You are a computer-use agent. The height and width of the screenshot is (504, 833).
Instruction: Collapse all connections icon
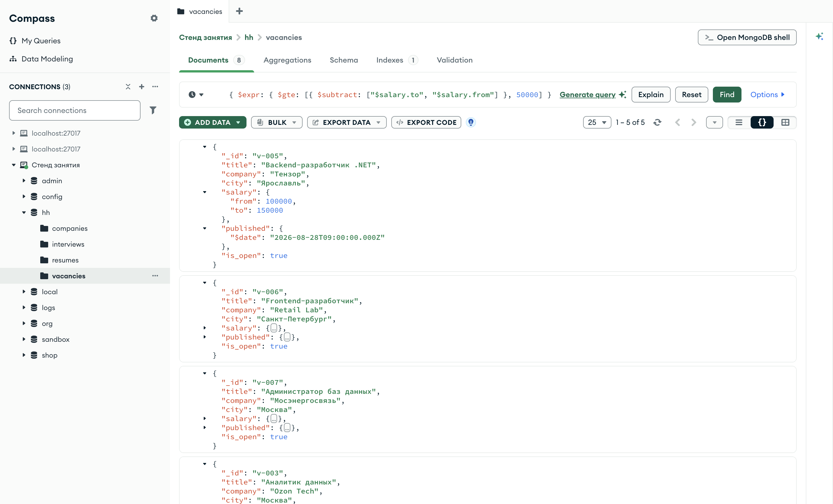(128, 87)
